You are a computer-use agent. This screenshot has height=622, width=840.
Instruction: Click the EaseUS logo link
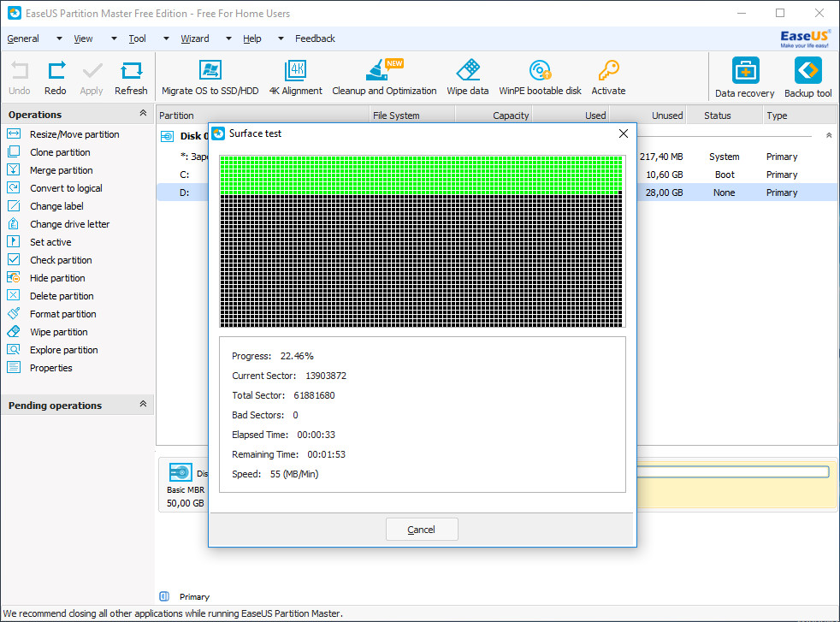tap(805, 39)
